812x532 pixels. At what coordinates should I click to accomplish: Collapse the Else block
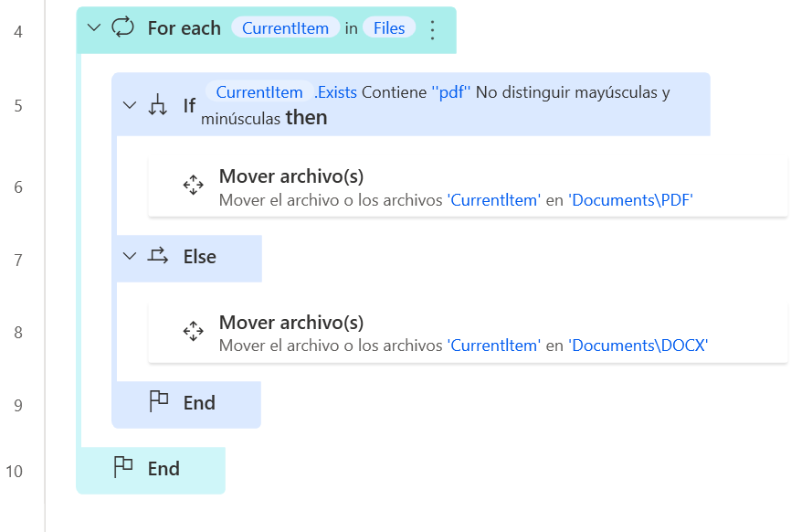[x=130, y=256]
